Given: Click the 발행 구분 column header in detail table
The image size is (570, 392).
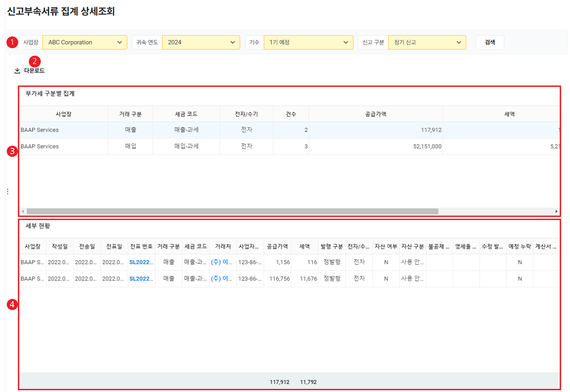Looking at the screenshot, I should (331, 246).
